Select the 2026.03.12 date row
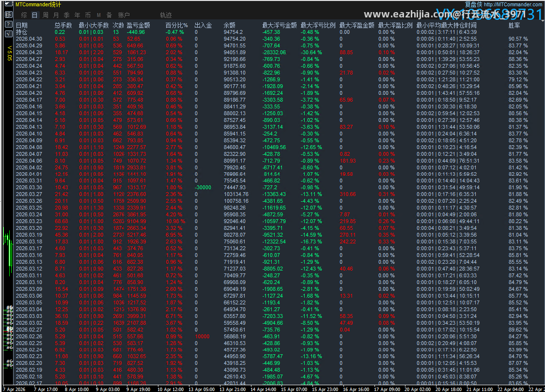Image resolution: width=545 pixels, height=392 pixels. click(x=29, y=269)
